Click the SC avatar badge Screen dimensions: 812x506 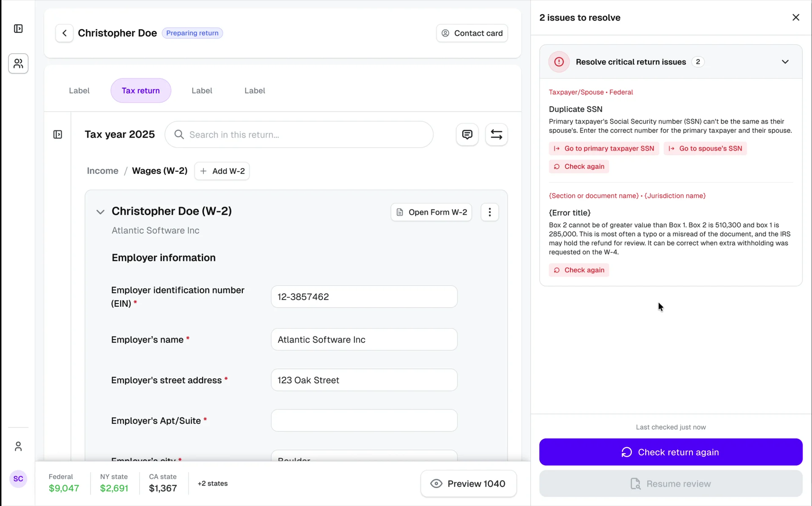[18, 479]
